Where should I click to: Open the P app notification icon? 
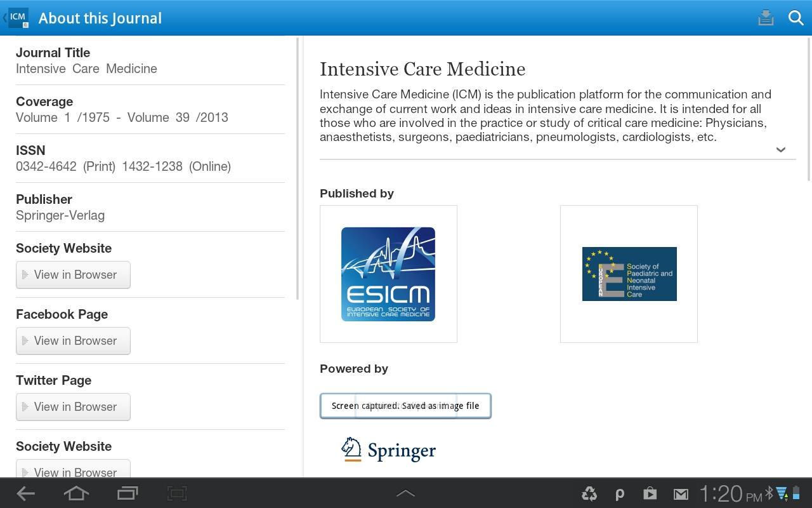[620, 494]
